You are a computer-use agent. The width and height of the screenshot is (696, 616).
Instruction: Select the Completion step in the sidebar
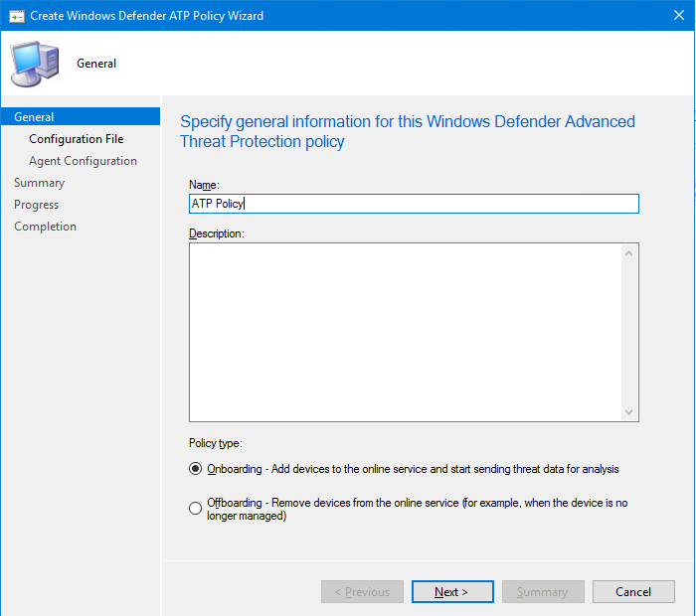45,227
